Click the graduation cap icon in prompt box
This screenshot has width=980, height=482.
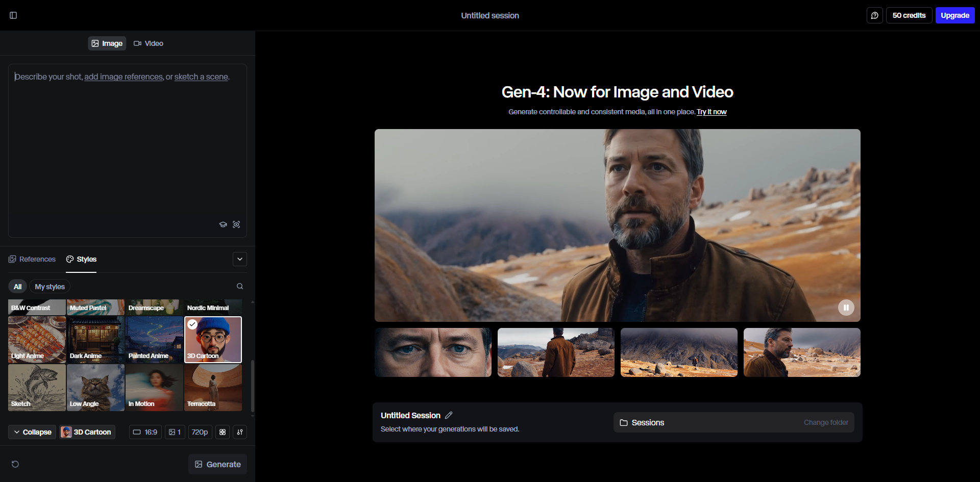tap(223, 224)
